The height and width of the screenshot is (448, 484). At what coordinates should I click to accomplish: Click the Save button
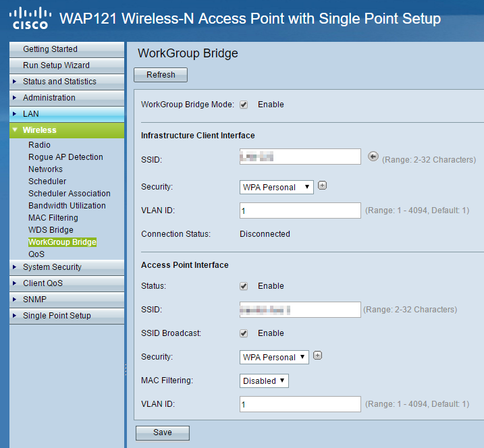(x=163, y=433)
